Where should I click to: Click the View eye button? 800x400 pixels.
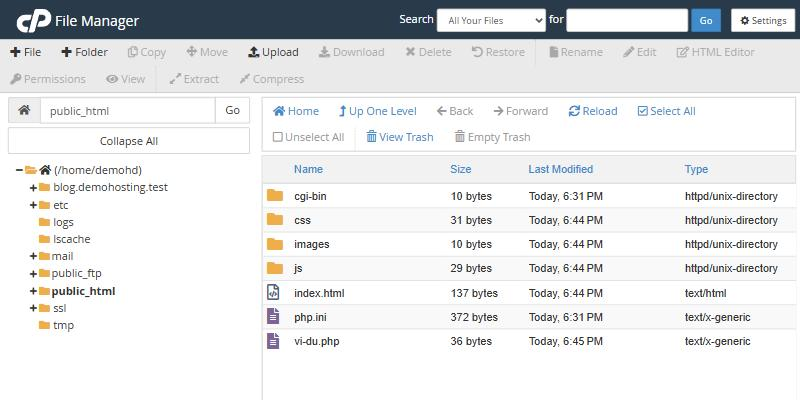point(126,79)
